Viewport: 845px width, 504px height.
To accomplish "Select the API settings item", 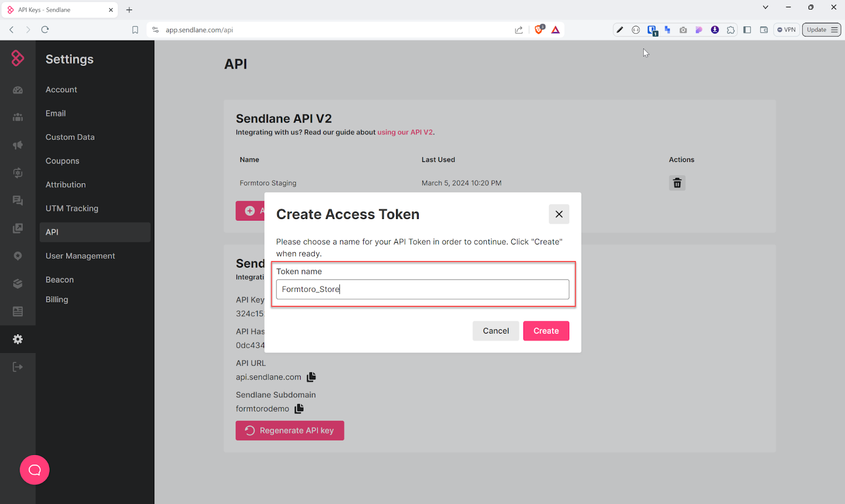I will pyautogui.click(x=95, y=232).
